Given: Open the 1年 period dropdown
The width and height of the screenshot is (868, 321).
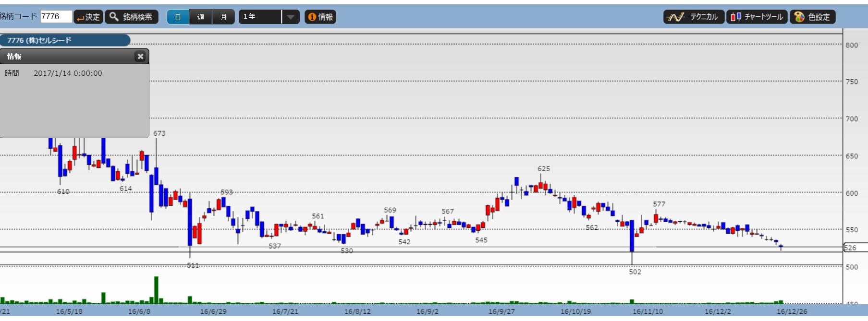Looking at the screenshot, I should point(269,17).
